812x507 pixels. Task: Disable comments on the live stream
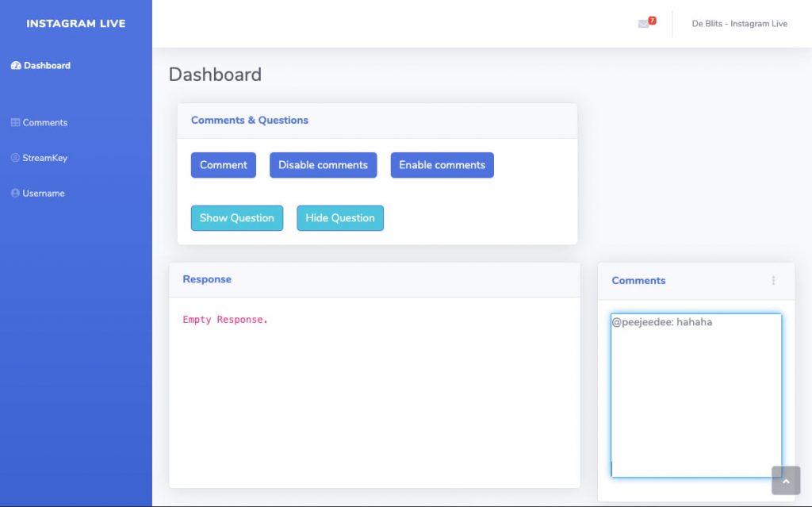(x=323, y=165)
